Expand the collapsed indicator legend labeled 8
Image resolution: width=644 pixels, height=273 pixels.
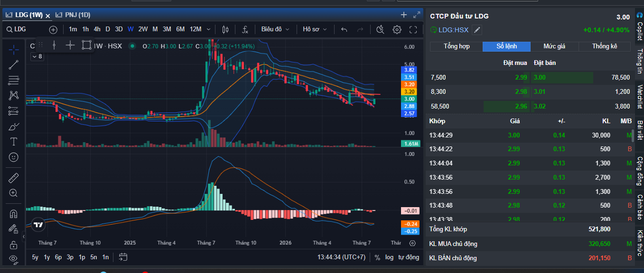pyautogui.click(x=37, y=56)
